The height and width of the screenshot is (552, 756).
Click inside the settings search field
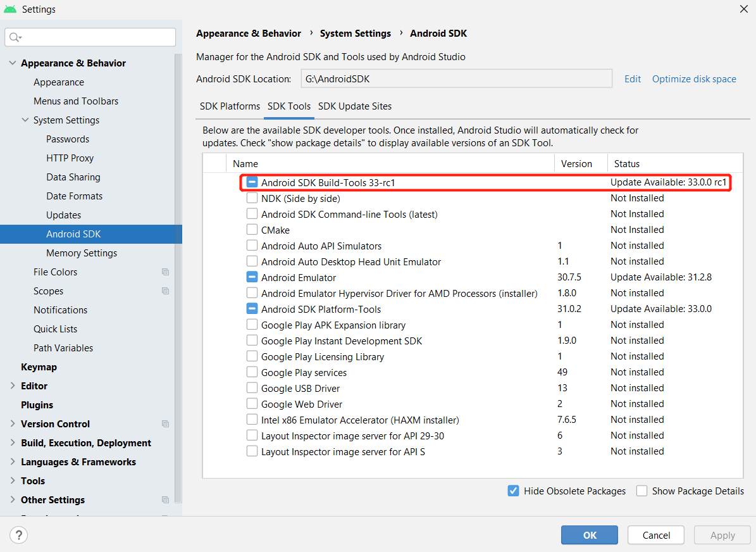[x=90, y=37]
